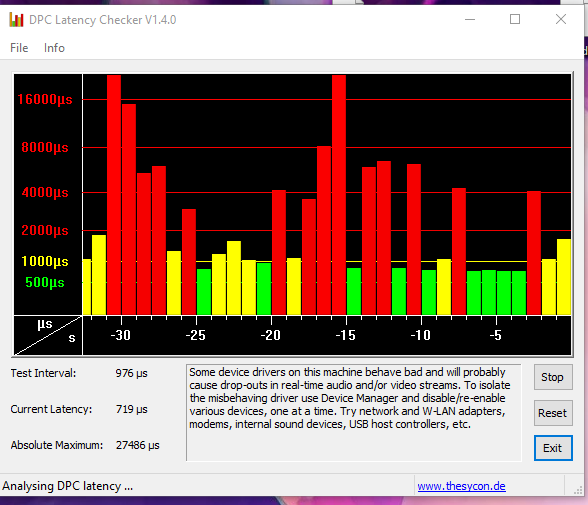The width and height of the screenshot is (588, 505).
Task: Exit DPC Latency Checker
Action: click(x=553, y=448)
